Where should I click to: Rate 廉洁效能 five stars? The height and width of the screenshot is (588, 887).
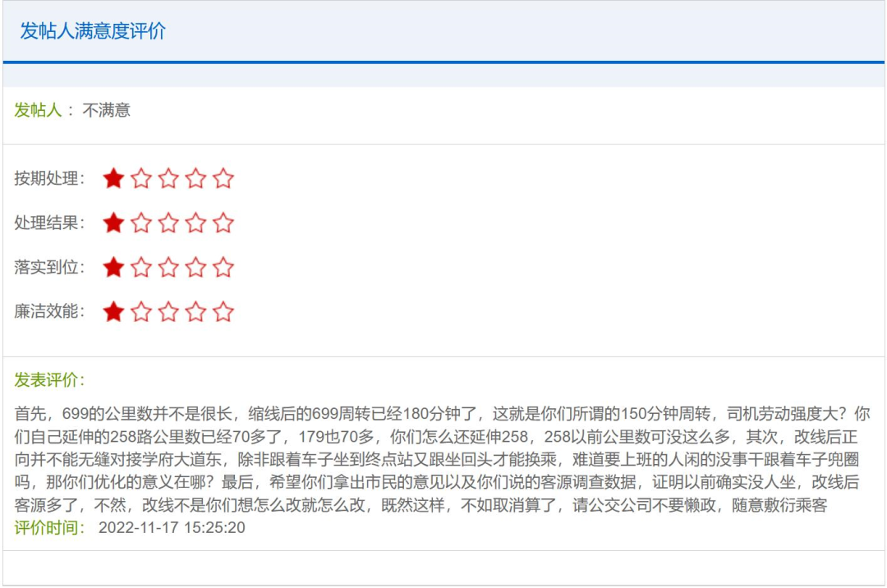223,312
